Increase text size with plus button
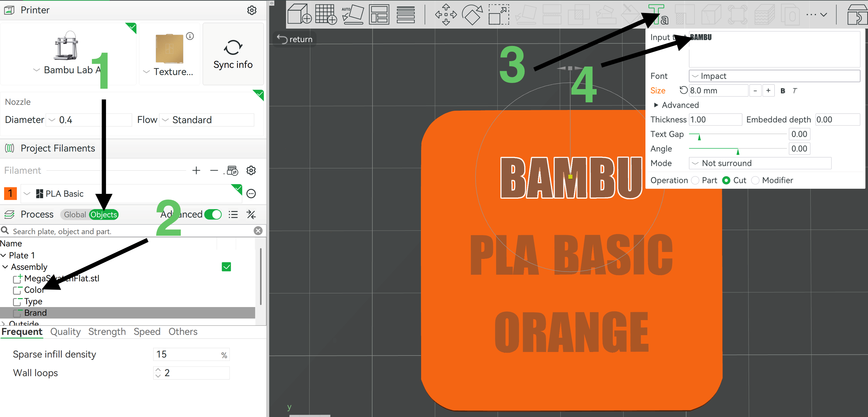 point(768,90)
